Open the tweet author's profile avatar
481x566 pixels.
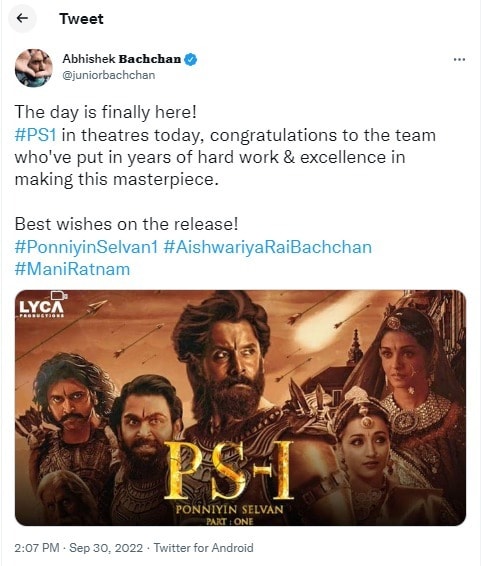34,68
